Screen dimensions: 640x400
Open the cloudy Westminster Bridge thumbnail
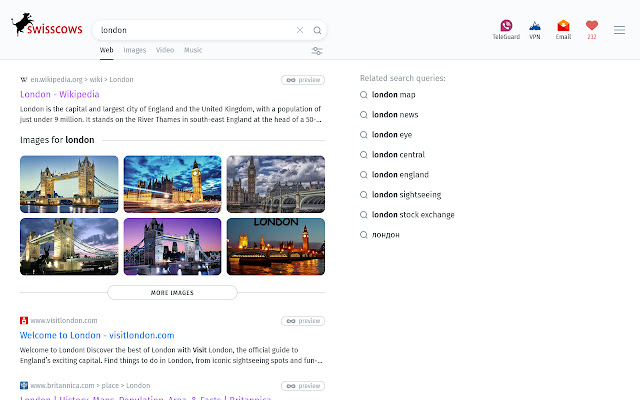276,184
